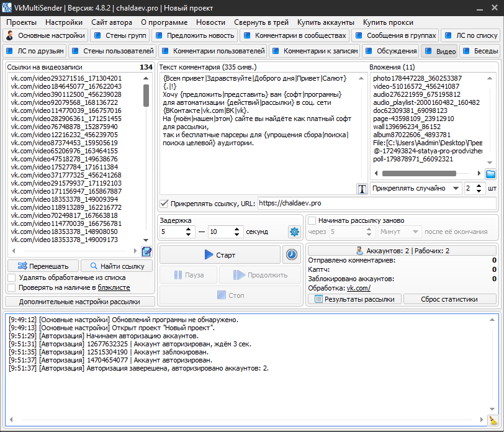Enable Удалять обработанные из списка
The width and height of the screenshot is (504, 432).
click(12, 277)
